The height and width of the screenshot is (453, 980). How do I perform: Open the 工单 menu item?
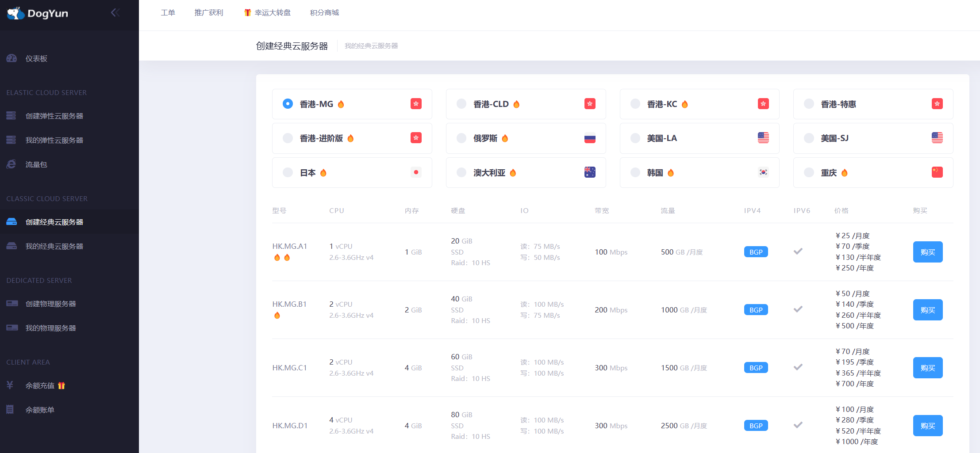click(x=168, y=12)
